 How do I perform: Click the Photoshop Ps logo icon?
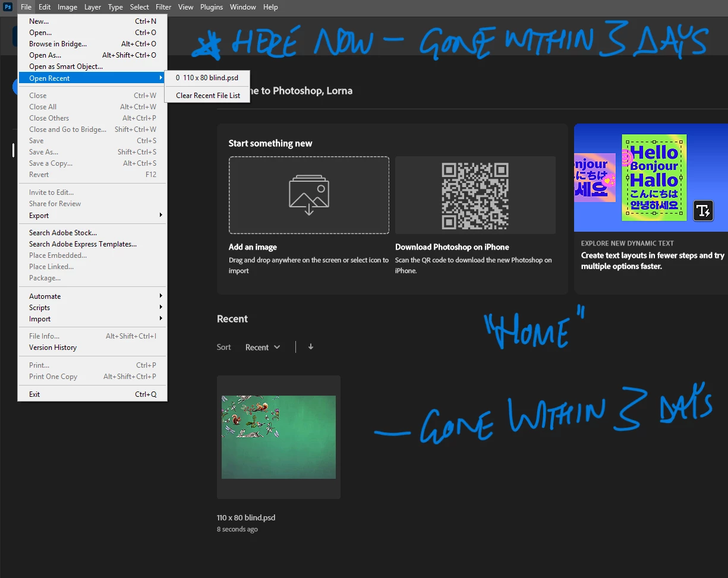[x=8, y=7]
